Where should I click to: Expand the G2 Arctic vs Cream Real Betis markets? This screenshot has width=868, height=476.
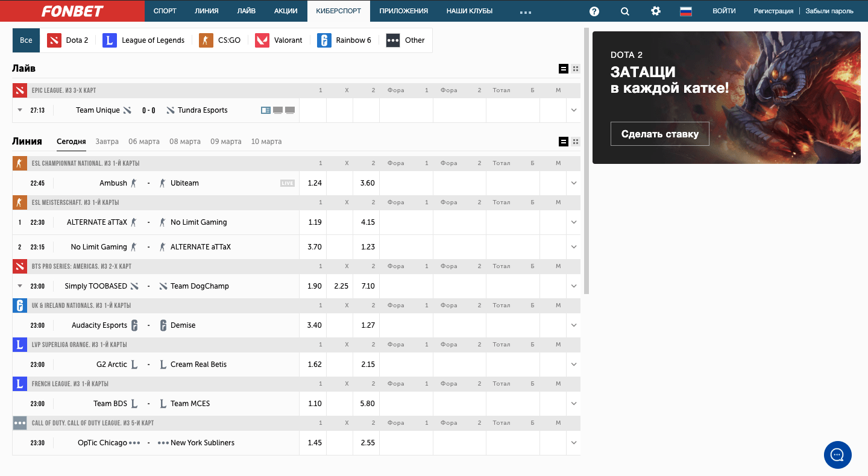coord(574,365)
